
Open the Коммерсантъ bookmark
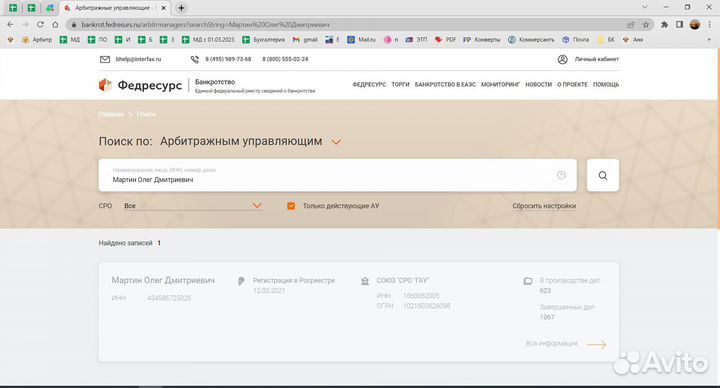[531, 40]
